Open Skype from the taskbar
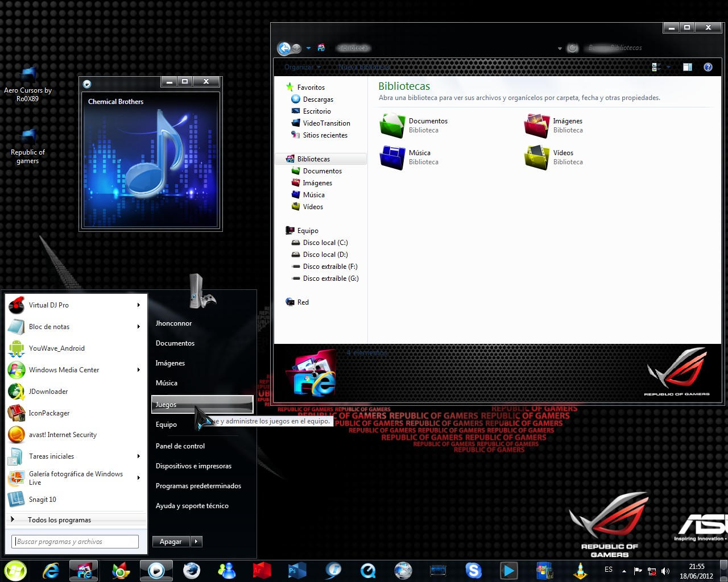Viewport: 728px width, 582px height. pyautogui.click(x=473, y=570)
